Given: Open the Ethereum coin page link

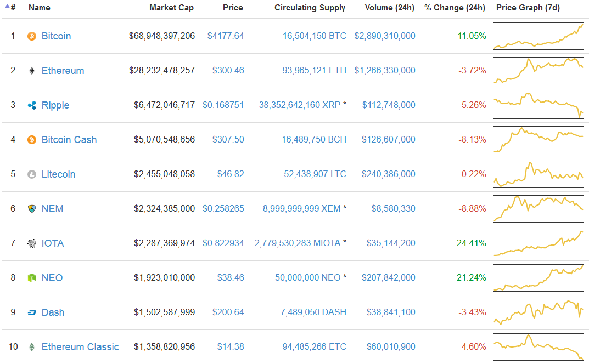Looking at the screenshot, I should point(63,71).
